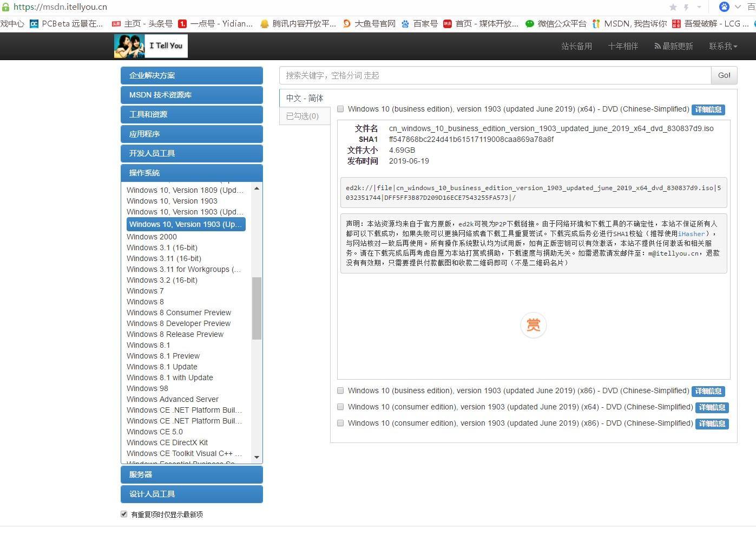Image resolution: width=756 pixels, height=534 pixels.
Task: Expand the 企业解决方案 category panel
Action: click(x=192, y=75)
